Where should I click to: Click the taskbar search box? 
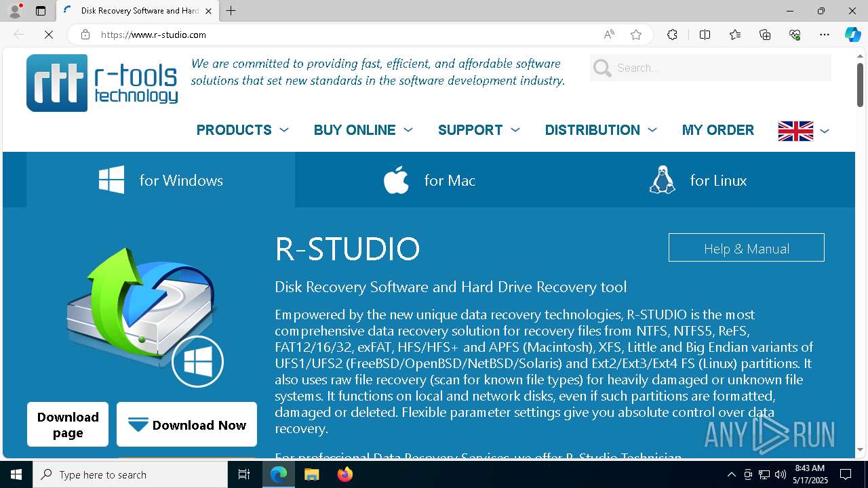point(130,474)
